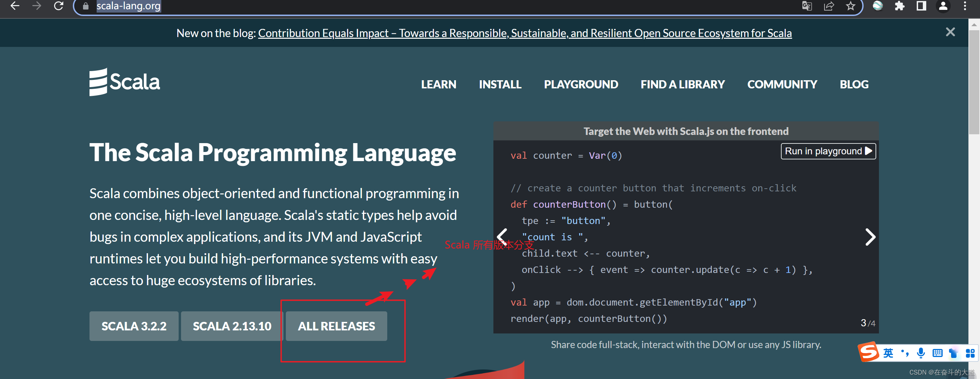
Task: Click the share page icon
Action: [829, 6]
